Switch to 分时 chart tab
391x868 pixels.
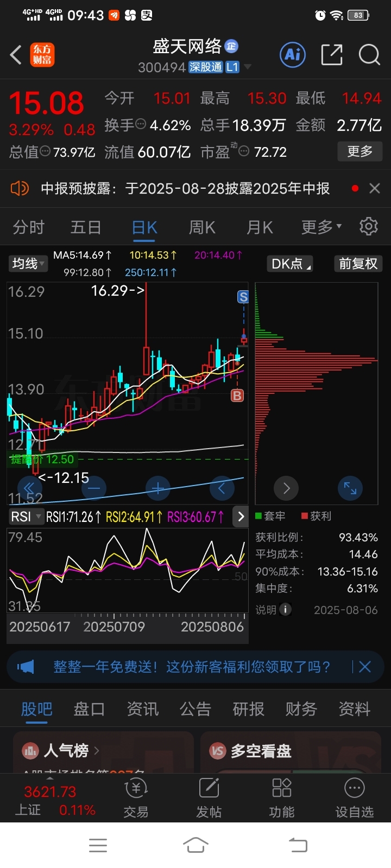[28, 227]
